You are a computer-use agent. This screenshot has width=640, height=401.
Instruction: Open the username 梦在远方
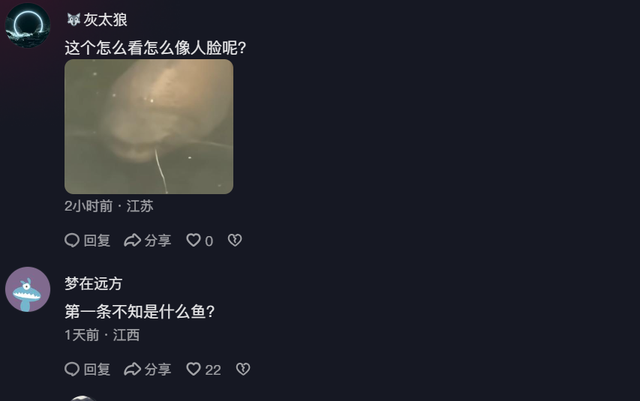(x=93, y=284)
